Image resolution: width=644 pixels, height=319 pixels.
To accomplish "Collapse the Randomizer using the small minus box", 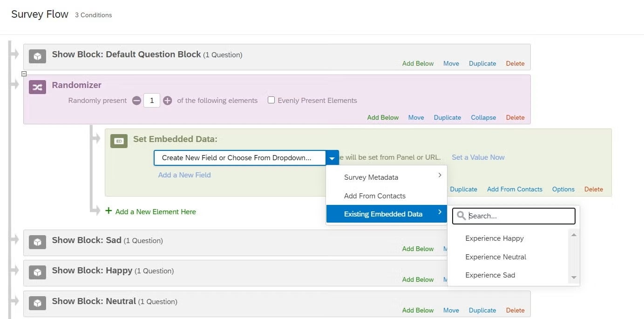I will pos(24,74).
